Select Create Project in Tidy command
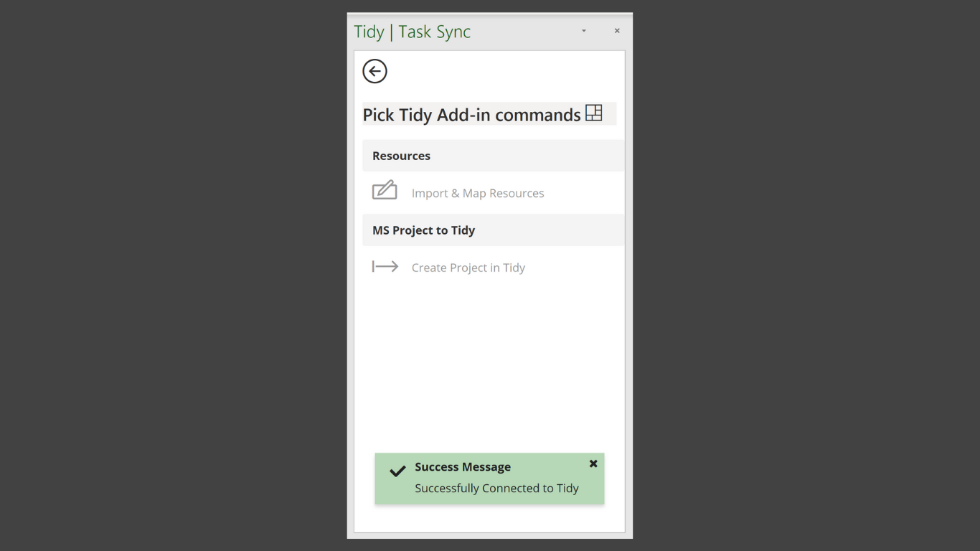 pos(468,268)
